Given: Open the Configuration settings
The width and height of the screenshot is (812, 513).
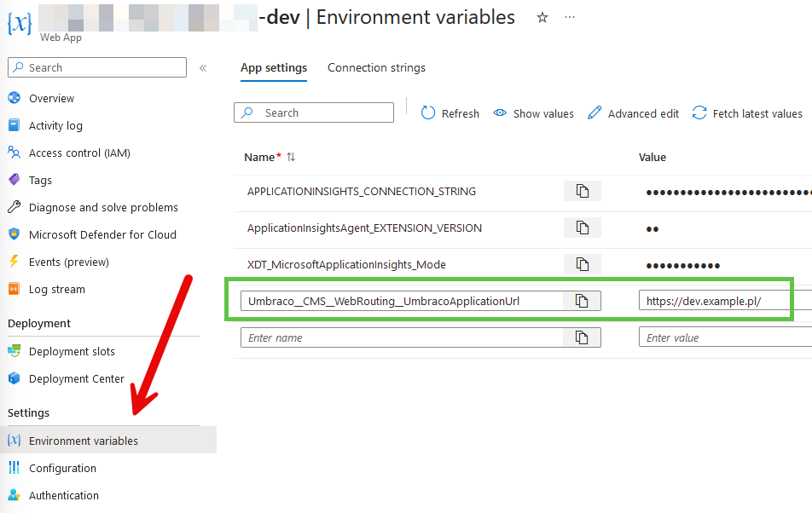Looking at the screenshot, I should coord(61,468).
